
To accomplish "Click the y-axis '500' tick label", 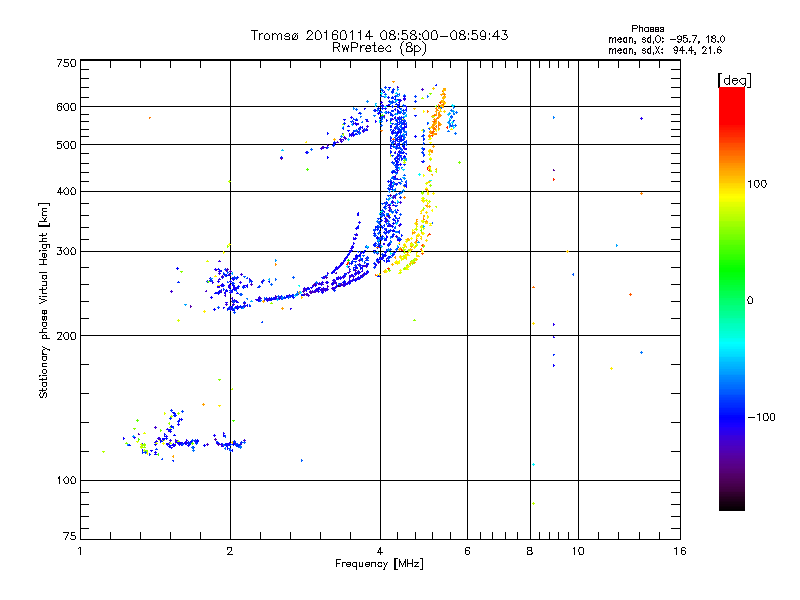I will [66, 145].
